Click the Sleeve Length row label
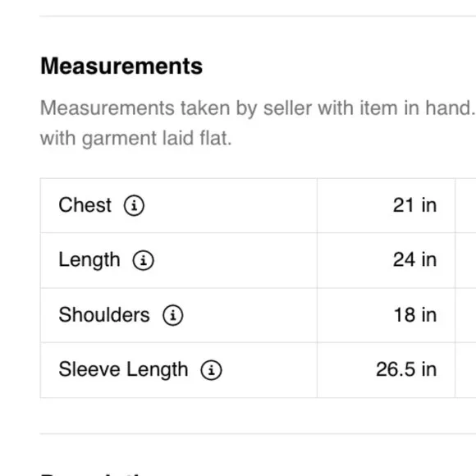Image resolution: width=476 pixels, height=476 pixels. pyautogui.click(x=123, y=370)
